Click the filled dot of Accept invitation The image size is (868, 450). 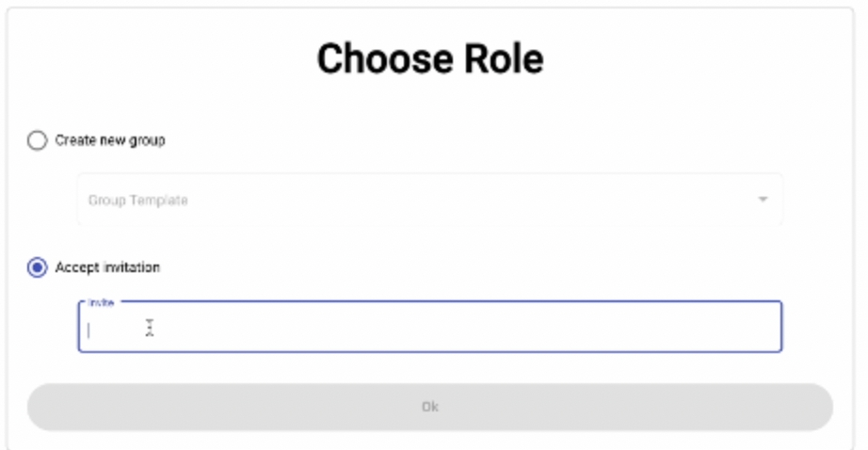(37, 267)
